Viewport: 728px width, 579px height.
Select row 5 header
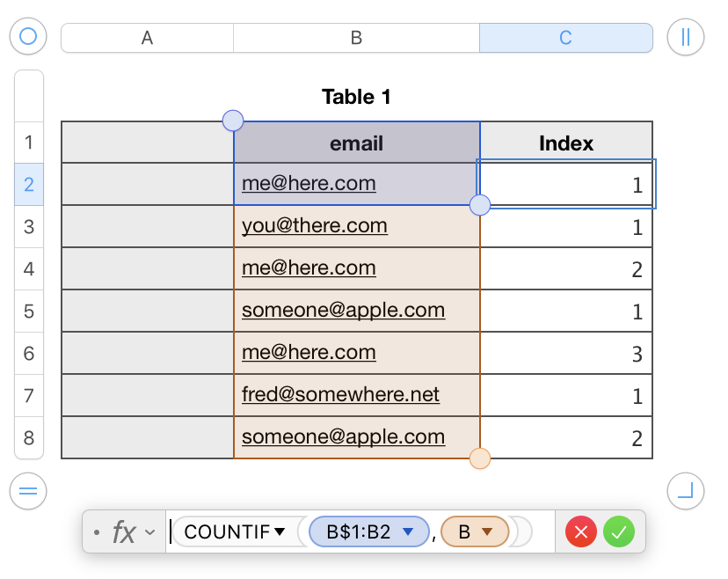(x=29, y=311)
